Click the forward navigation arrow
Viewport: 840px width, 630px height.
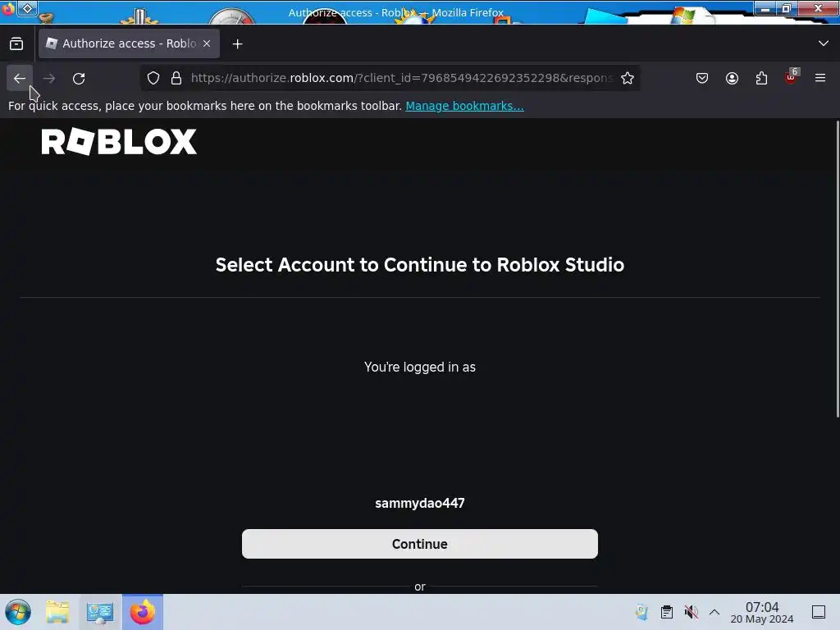(x=49, y=78)
